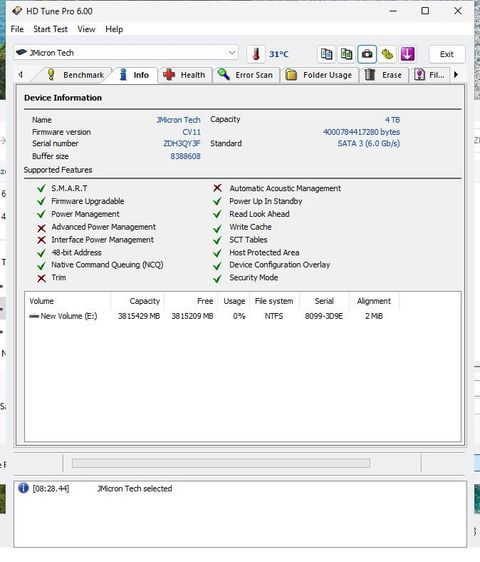Click the File system column header
The height and width of the screenshot is (562, 480).
pos(274,301)
